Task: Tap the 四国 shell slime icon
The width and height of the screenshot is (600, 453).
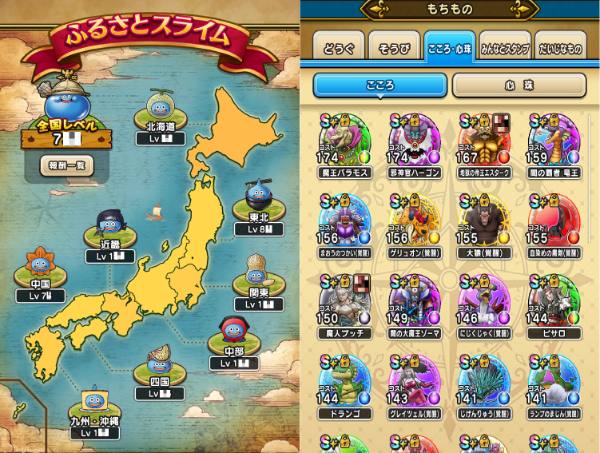Action: coord(160,361)
